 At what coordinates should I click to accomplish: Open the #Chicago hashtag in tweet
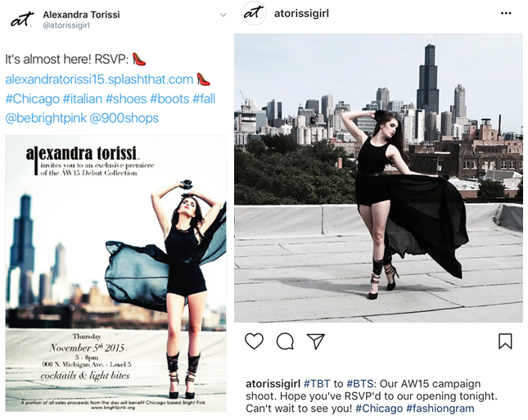(32, 99)
